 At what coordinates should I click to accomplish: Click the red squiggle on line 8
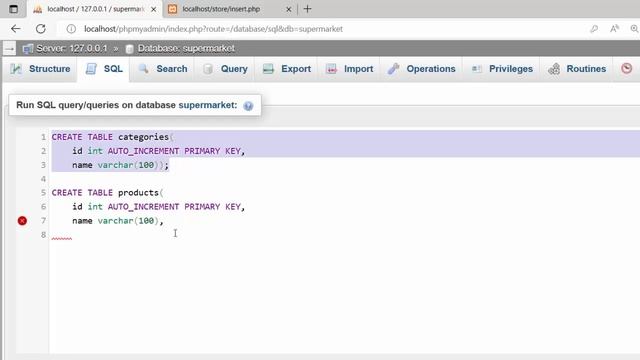[62, 238]
